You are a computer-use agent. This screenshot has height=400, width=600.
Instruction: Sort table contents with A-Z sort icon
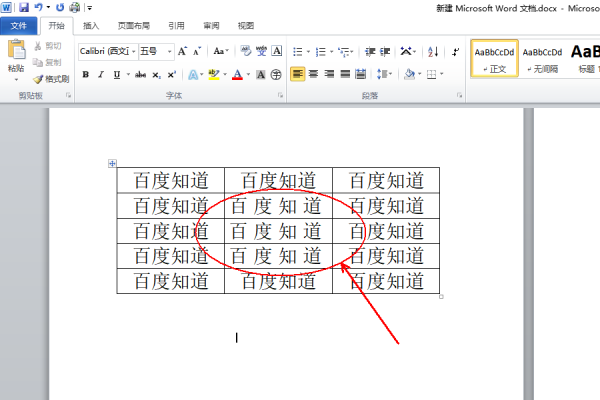click(x=433, y=51)
